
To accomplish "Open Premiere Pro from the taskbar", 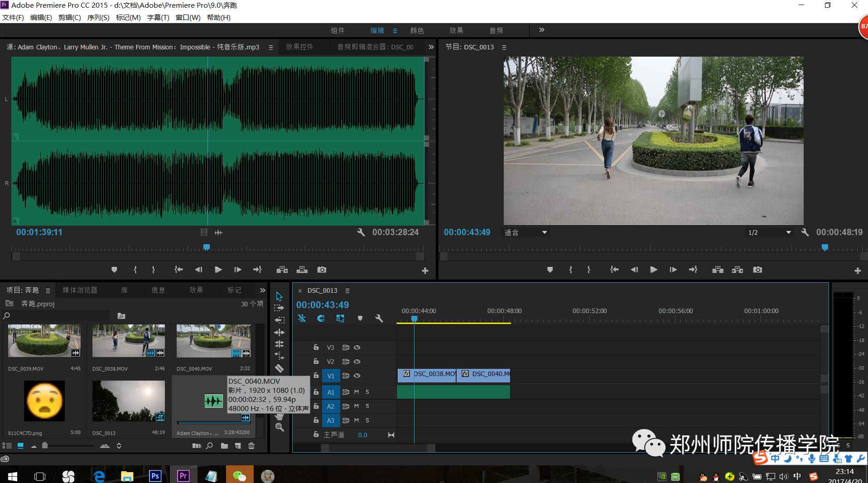I will (183, 476).
